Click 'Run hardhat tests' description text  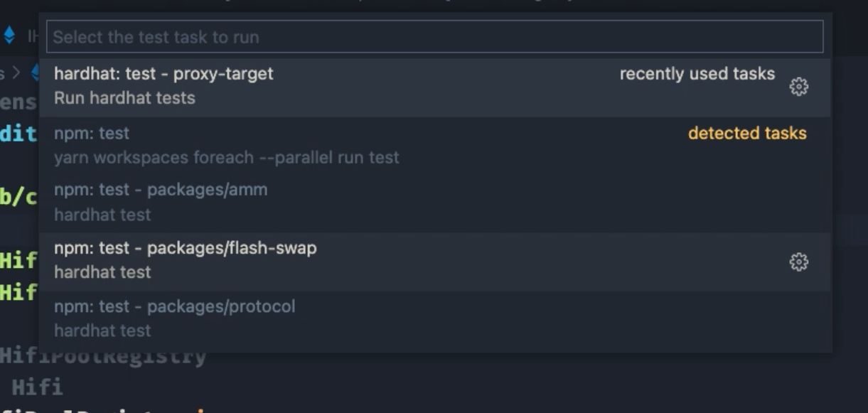124,98
